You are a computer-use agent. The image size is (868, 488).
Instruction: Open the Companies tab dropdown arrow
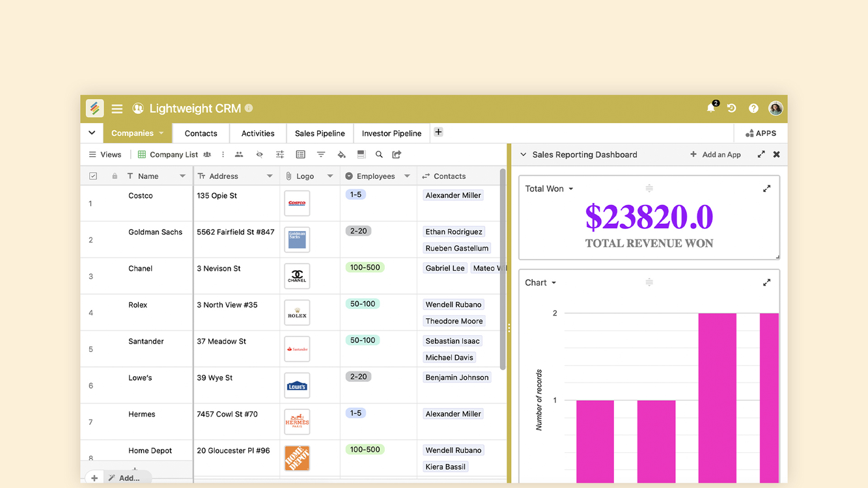point(161,133)
